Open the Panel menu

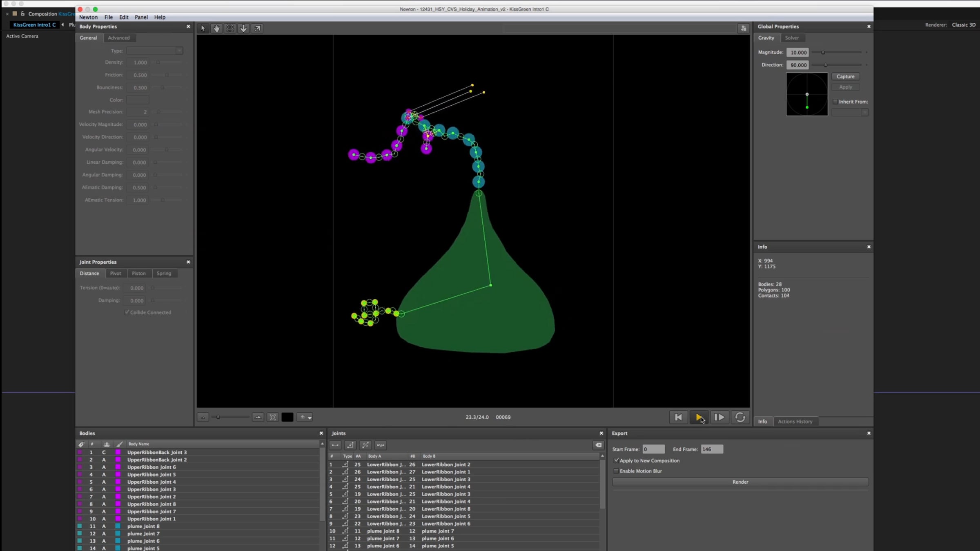pyautogui.click(x=141, y=17)
